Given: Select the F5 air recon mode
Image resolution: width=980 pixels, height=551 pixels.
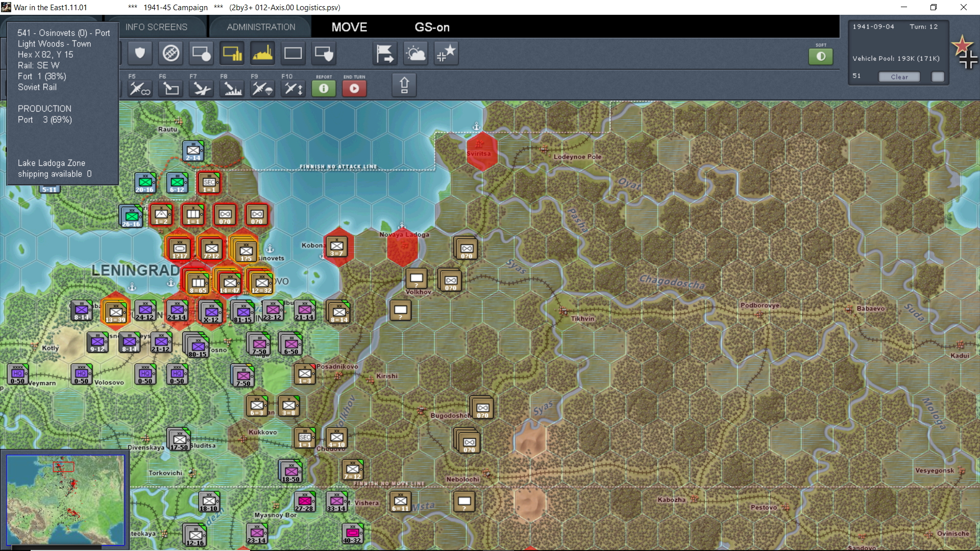Looking at the screenshot, I should pyautogui.click(x=139, y=88).
